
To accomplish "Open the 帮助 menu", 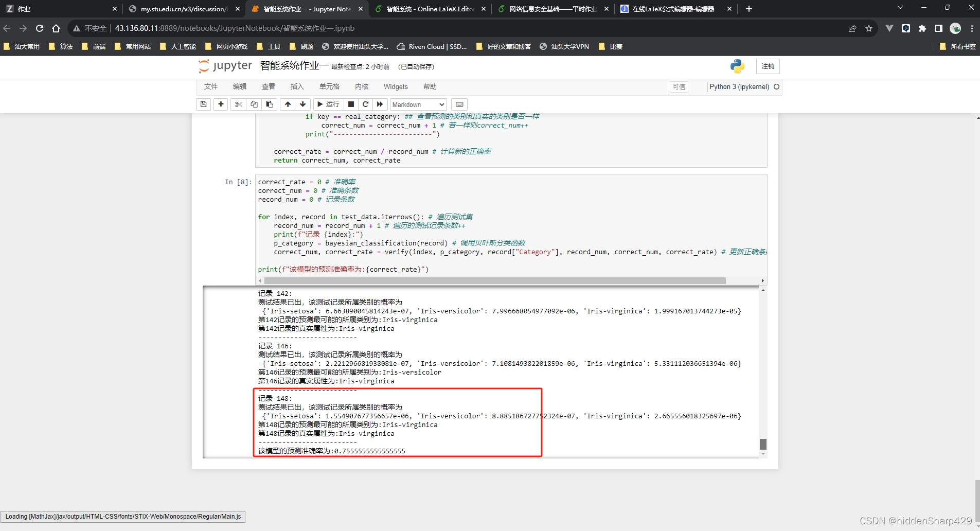I will pyautogui.click(x=430, y=86).
